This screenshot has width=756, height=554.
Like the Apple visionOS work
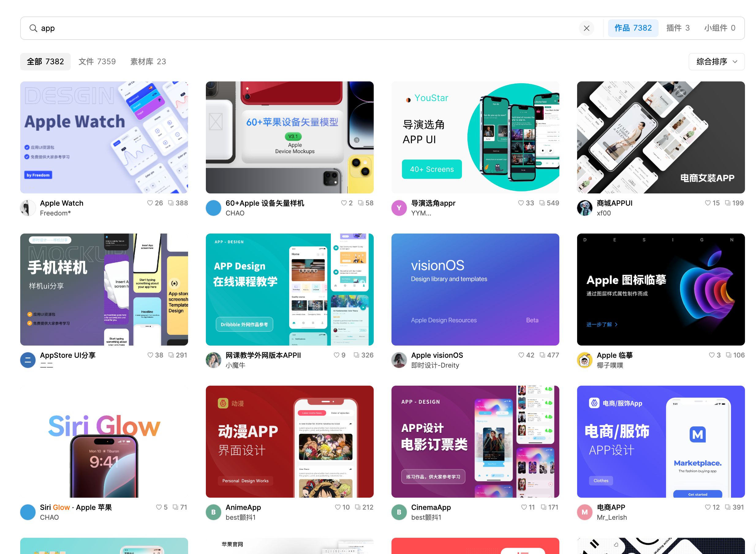point(521,355)
